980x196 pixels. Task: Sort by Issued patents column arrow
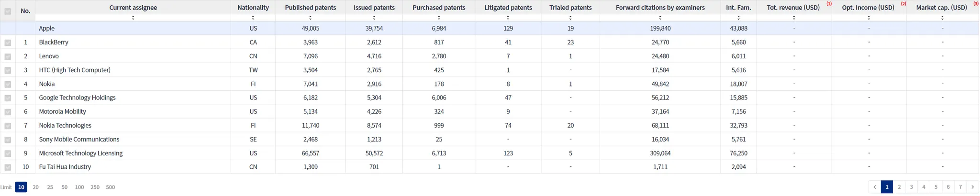374,18
